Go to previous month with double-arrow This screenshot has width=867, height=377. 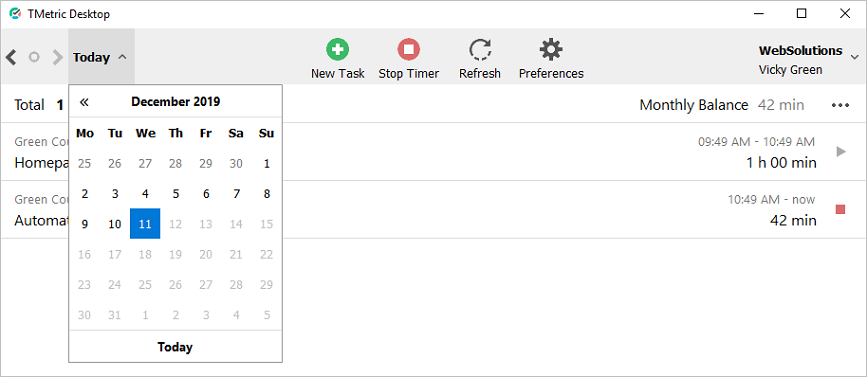(x=84, y=102)
